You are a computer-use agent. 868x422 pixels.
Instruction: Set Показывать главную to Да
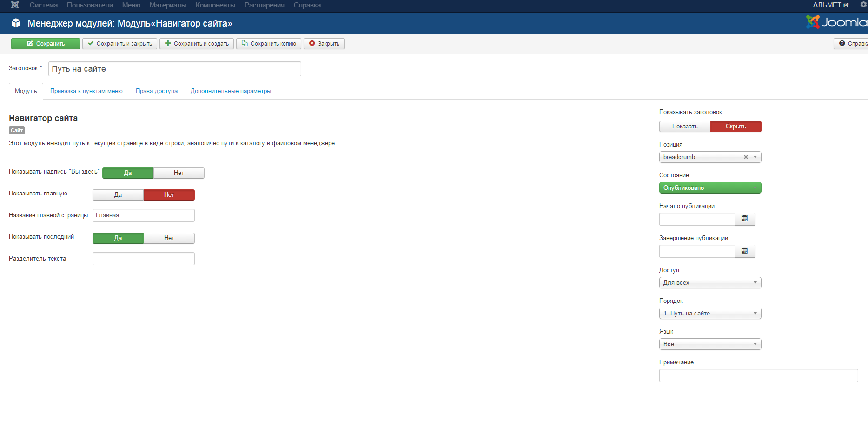click(x=118, y=195)
